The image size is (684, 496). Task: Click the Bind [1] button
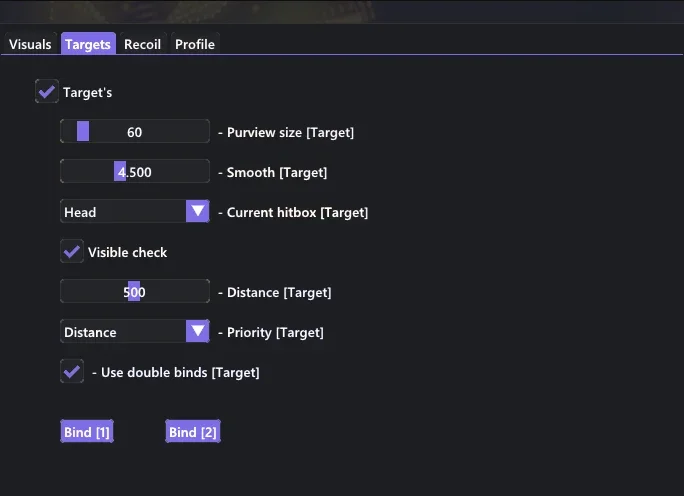click(x=87, y=431)
